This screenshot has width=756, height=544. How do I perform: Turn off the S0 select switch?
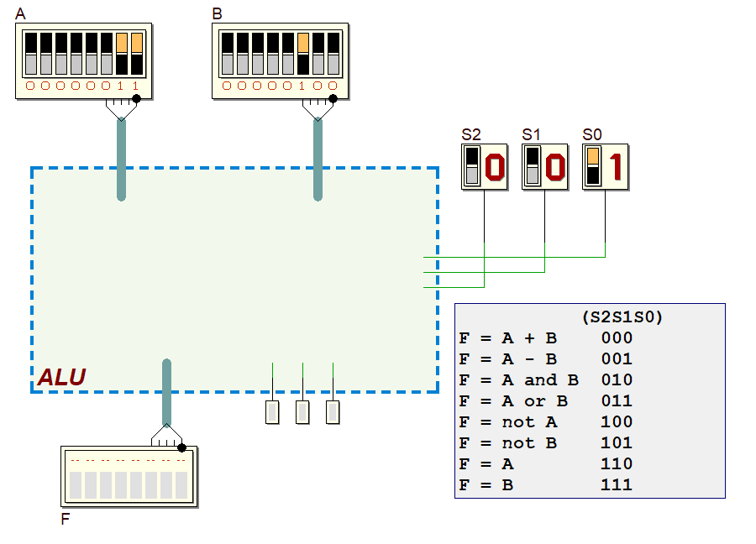(x=593, y=166)
